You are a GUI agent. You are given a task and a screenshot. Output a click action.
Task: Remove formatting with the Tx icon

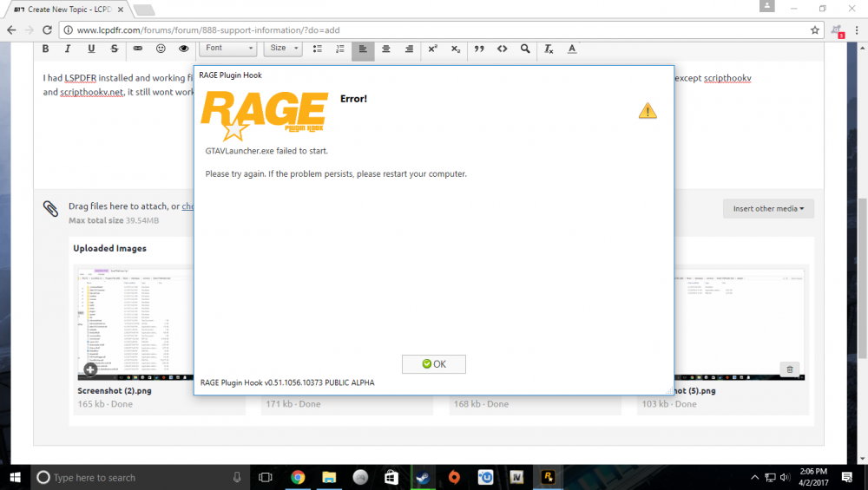click(x=549, y=49)
